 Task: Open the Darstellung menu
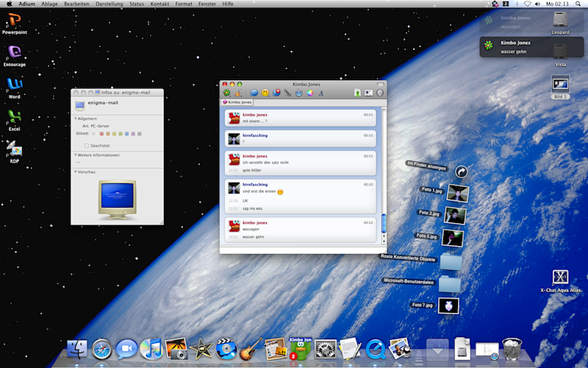109,4
